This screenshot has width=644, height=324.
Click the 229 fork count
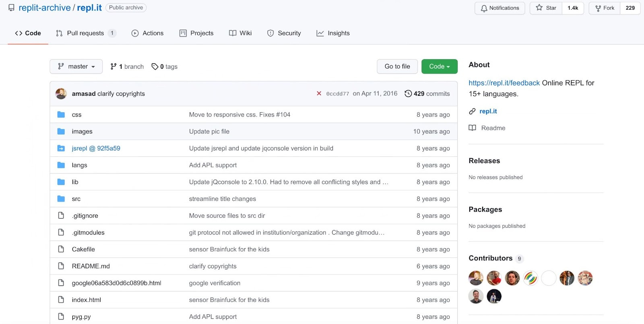630,8
